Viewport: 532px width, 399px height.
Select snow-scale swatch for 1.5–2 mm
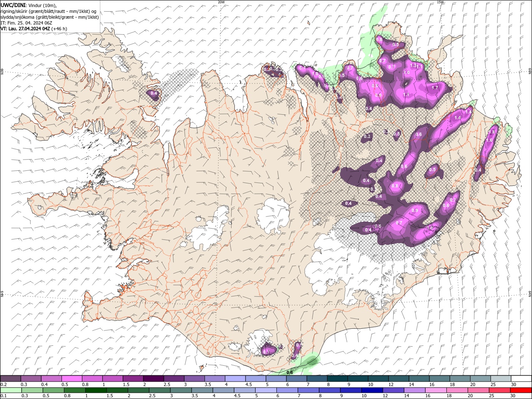pyautogui.click(x=133, y=379)
